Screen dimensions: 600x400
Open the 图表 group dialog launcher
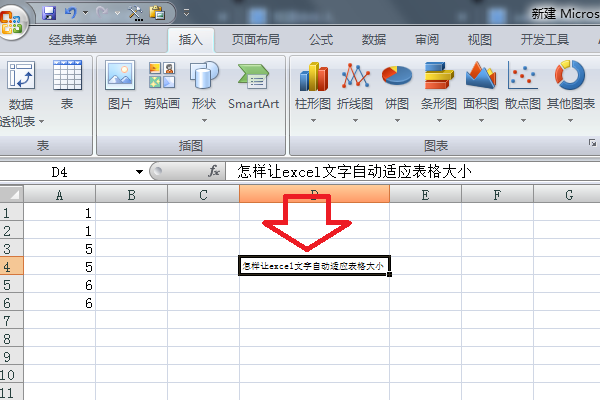coord(592,143)
